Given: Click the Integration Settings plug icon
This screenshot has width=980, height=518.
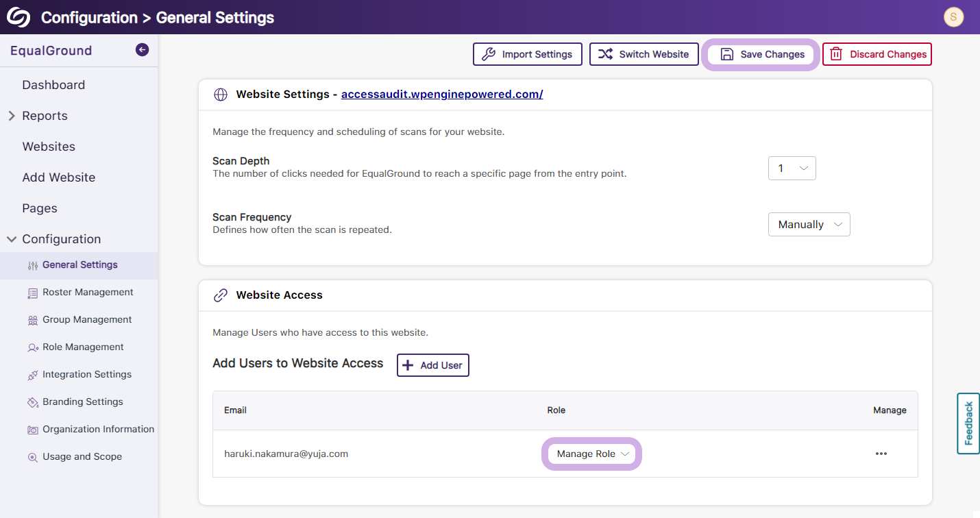Looking at the screenshot, I should (32, 375).
